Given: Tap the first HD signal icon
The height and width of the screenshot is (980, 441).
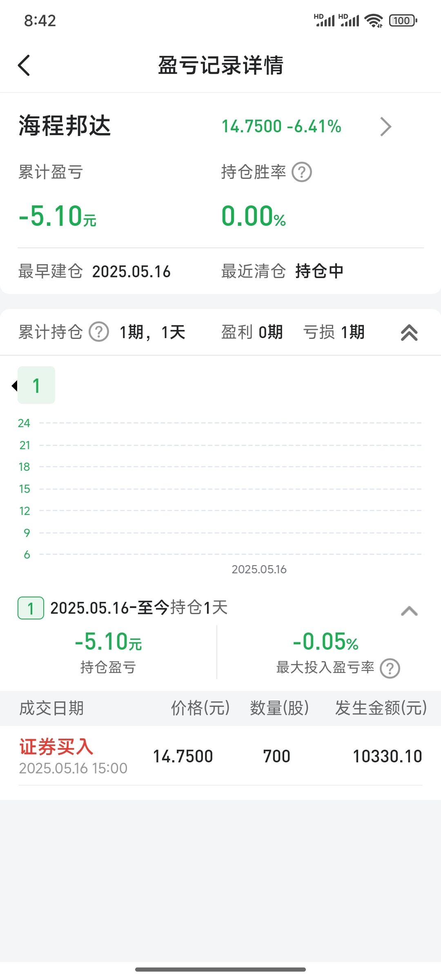Looking at the screenshot, I should pos(324,20).
